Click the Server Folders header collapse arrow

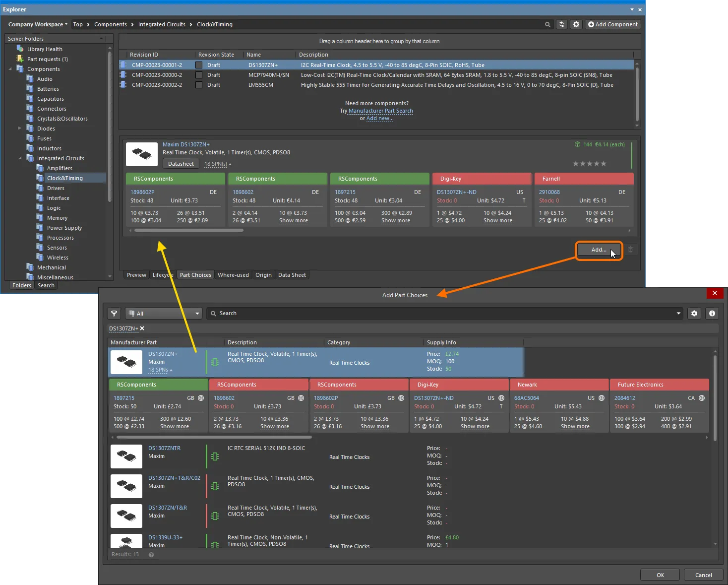click(101, 39)
